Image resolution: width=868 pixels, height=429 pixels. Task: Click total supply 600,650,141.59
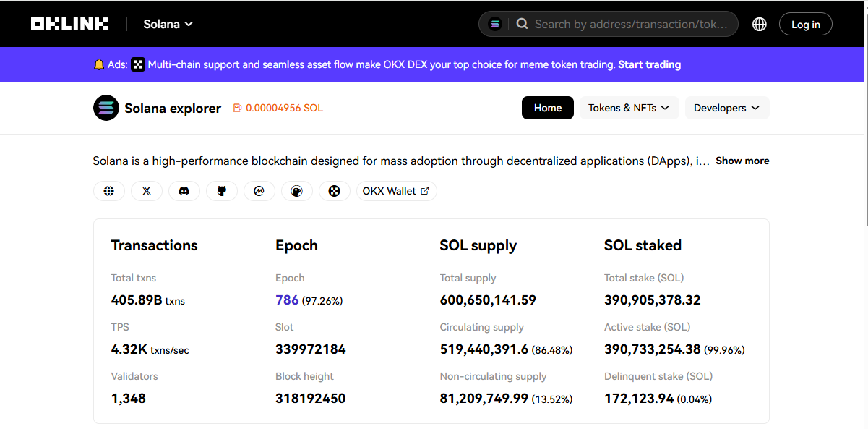point(488,300)
